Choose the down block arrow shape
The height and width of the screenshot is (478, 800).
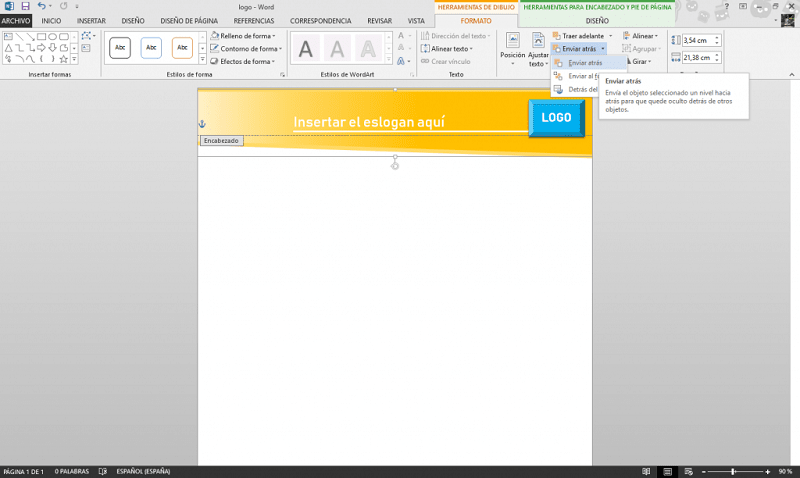click(x=53, y=47)
